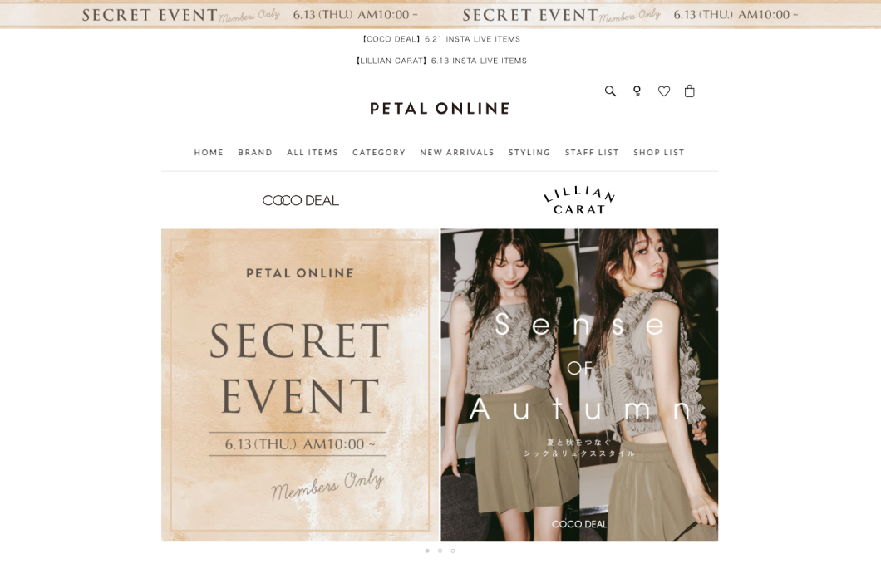Open the HOME menu item
The width and height of the screenshot is (881, 588).
(x=209, y=152)
